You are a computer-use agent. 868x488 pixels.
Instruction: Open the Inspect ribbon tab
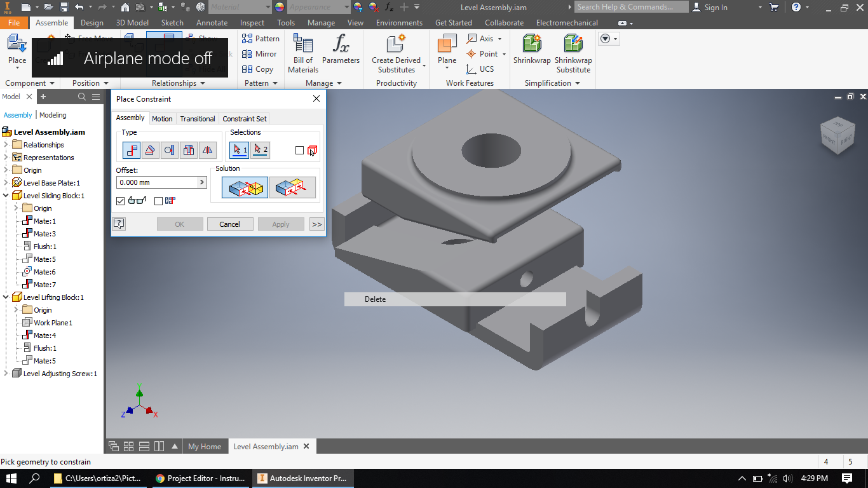252,22
